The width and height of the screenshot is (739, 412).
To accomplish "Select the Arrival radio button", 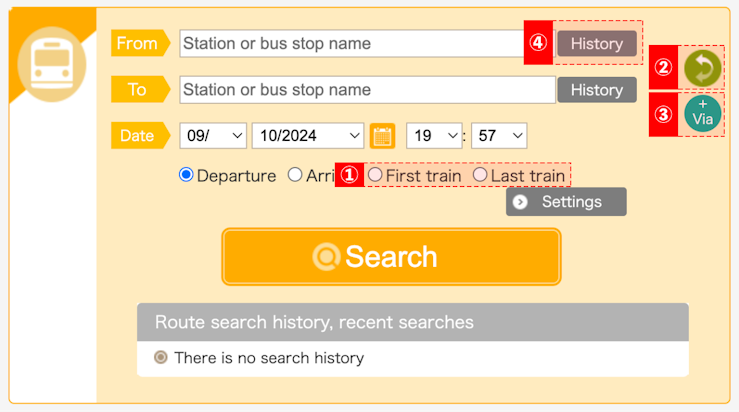I will pos(295,175).
